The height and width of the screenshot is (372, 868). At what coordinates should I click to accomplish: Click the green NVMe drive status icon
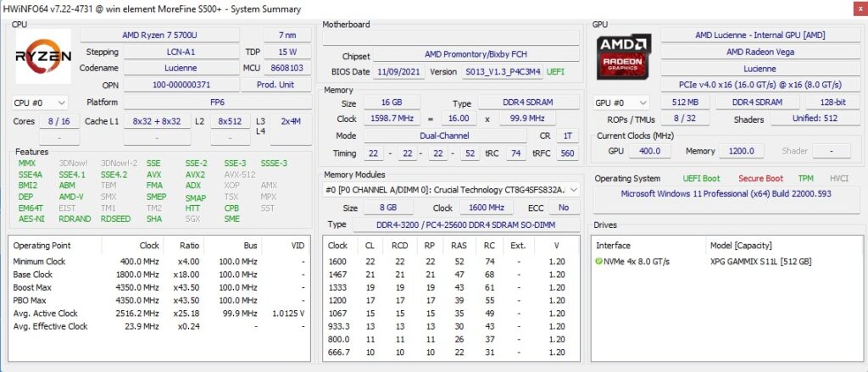coord(601,262)
